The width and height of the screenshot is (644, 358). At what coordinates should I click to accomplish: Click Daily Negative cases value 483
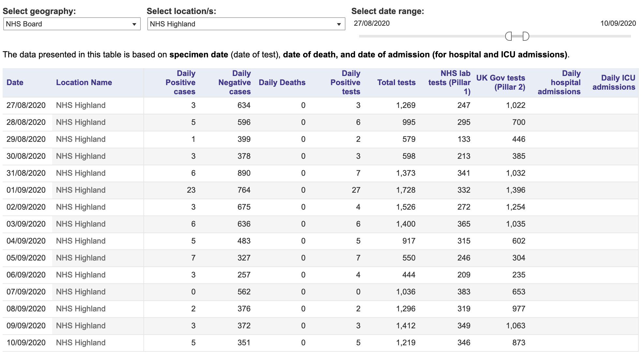[x=244, y=241]
